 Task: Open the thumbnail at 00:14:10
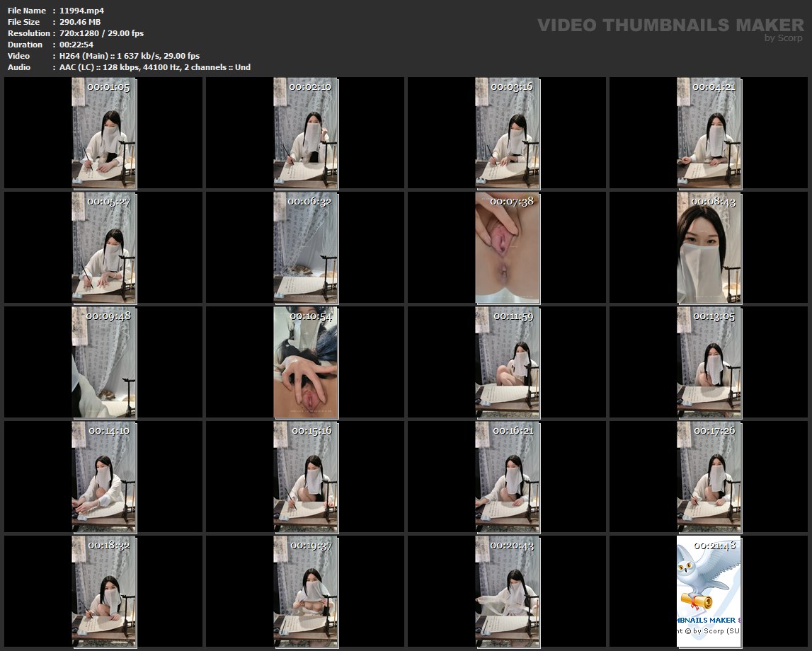pos(104,477)
